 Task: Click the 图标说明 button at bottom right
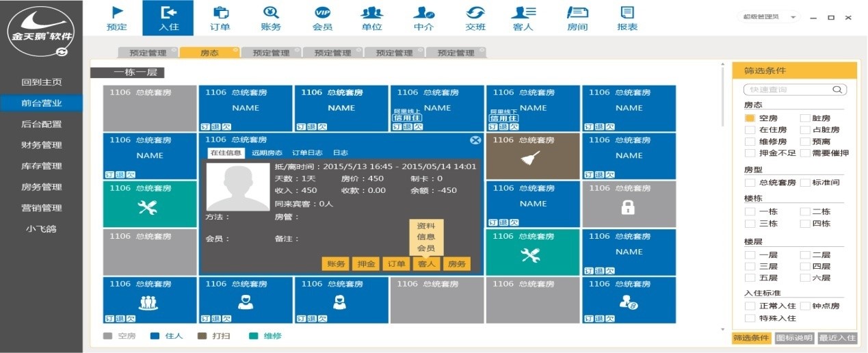click(793, 338)
